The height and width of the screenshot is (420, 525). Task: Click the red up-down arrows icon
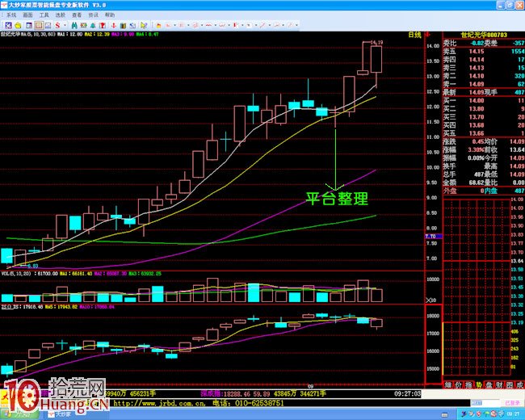pyautogui.click(x=114, y=25)
